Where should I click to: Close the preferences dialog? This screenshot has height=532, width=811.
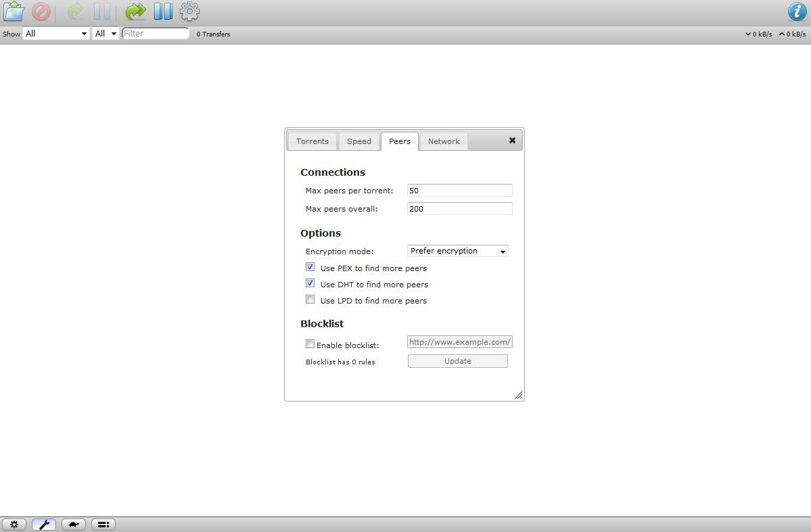pyautogui.click(x=512, y=140)
